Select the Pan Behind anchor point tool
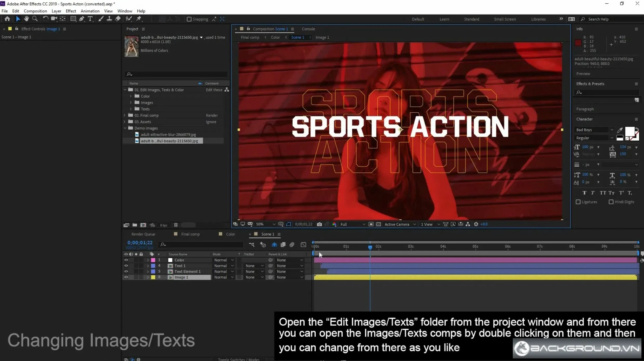Screen dimensions: 644x361 63,19
